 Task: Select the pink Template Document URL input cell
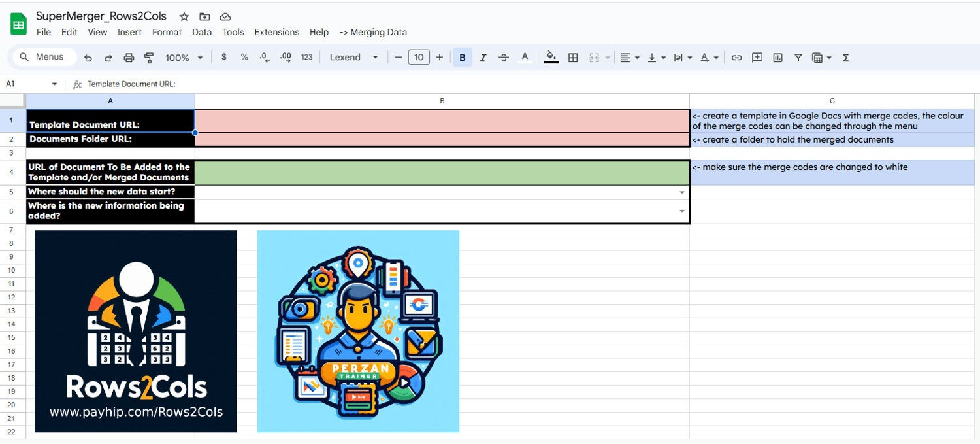442,121
